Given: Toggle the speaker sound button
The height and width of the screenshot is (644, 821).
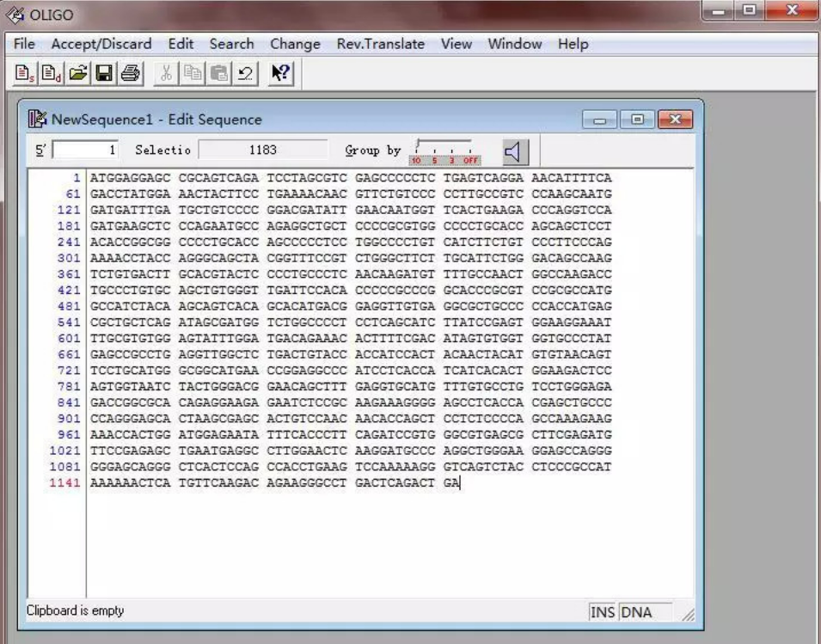Looking at the screenshot, I should [515, 152].
